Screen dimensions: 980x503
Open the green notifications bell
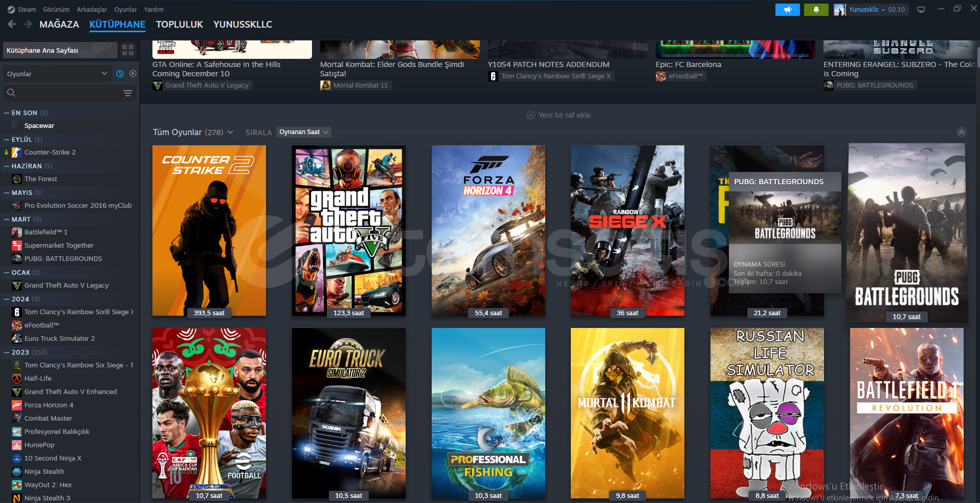click(x=816, y=9)
